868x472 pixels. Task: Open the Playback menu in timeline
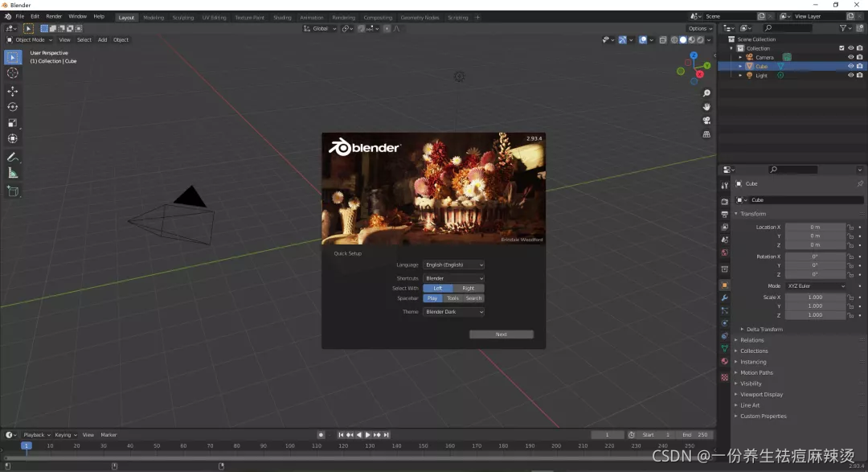(36, 435)
